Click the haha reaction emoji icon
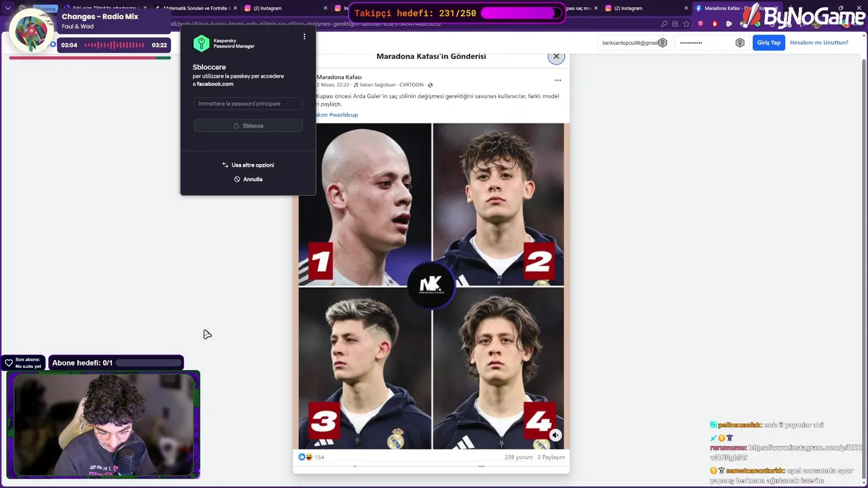The image size is (868, 488). tap(309, 457)
